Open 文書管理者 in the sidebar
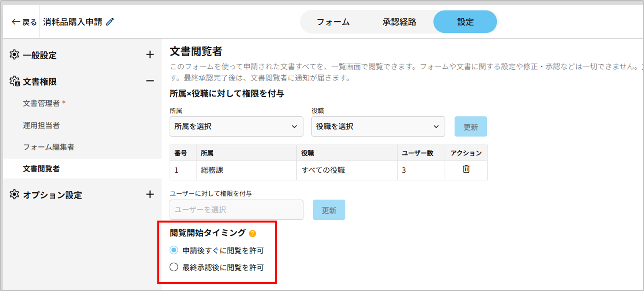 click(x=41, y=103)
